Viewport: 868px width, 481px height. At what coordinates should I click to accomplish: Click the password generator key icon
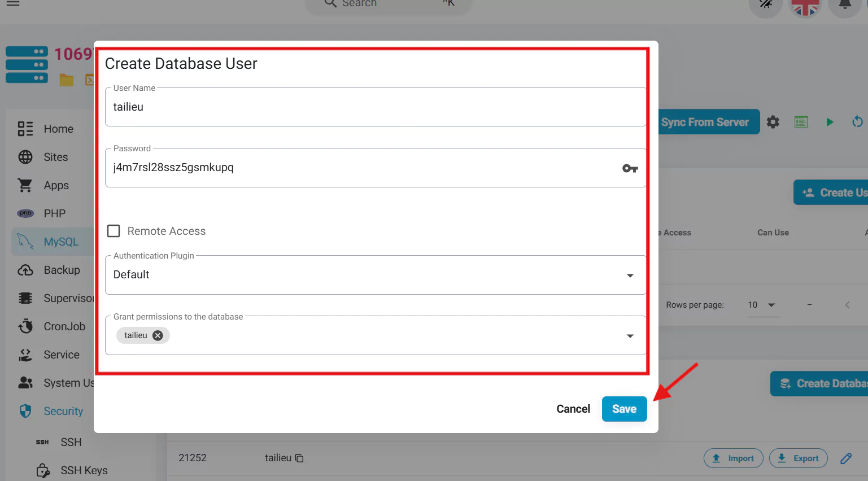tap(630, 168)
